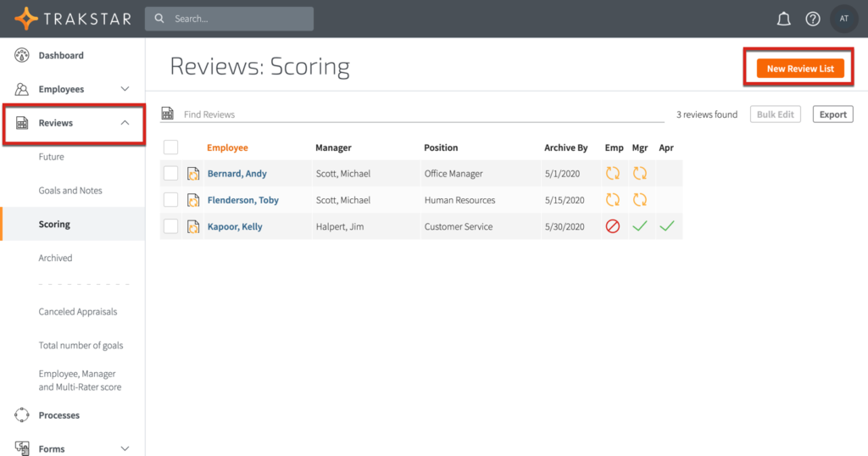Image resolution: width=868 pixels, height=456 pixels.
Task: Click the Trakstar logo
Action: pos(74,19)
